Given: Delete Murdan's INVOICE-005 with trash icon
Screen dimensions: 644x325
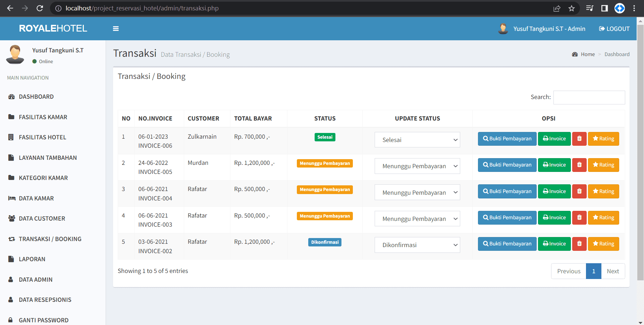Looking at the screenshot, I should [579, 165].
